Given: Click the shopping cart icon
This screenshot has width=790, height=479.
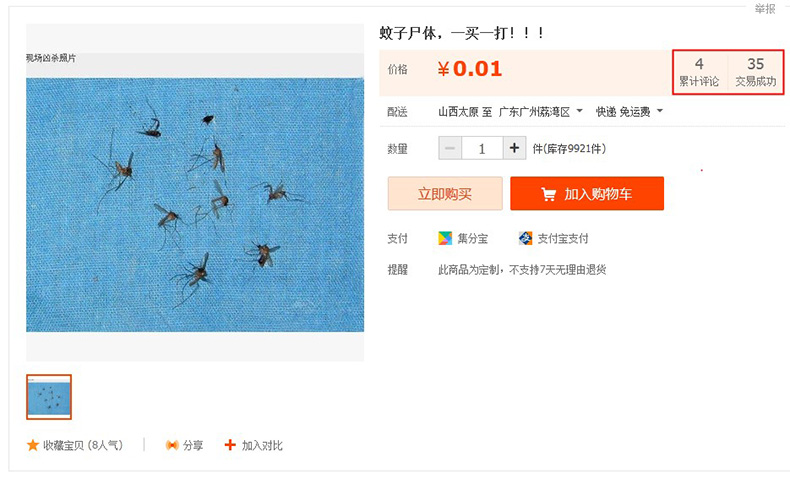Looking at the screenshot, I should point(548,194).
